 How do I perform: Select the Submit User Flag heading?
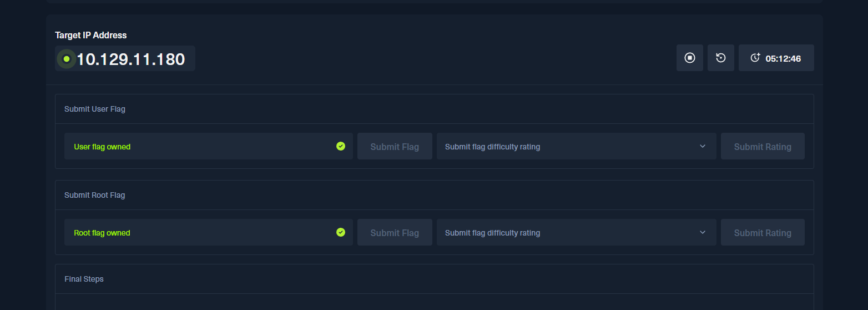coord(95,109)
